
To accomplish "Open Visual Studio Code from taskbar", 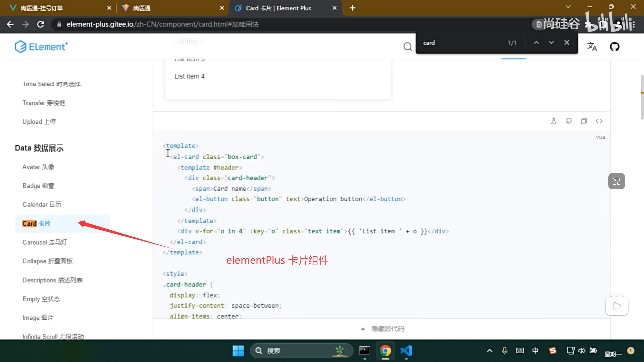I will point(406,351).
